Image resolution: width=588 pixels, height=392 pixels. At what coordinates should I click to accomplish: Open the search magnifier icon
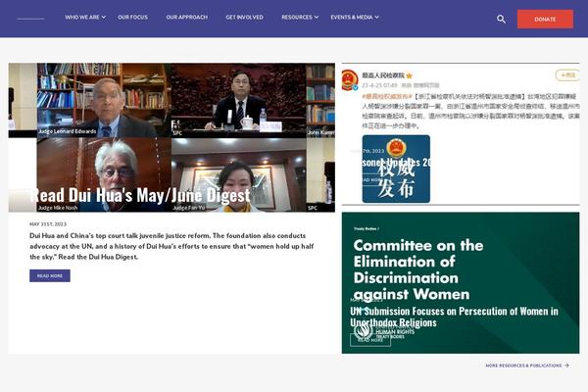point(501,19)
